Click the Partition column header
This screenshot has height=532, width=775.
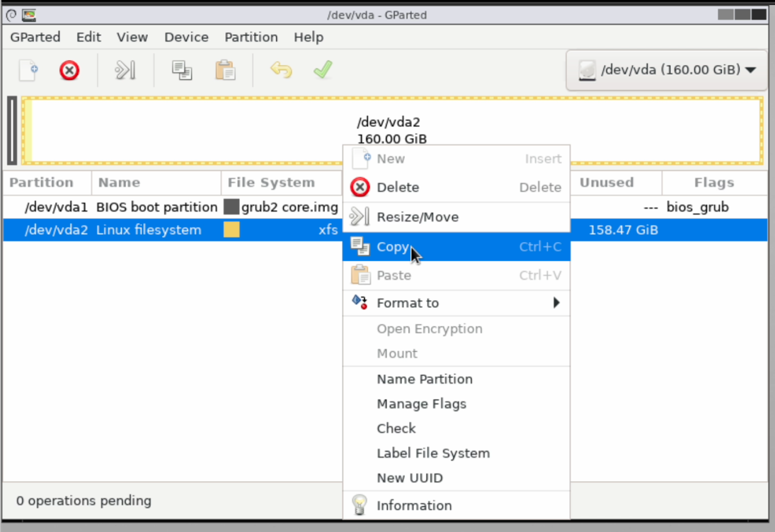(47, 182)
